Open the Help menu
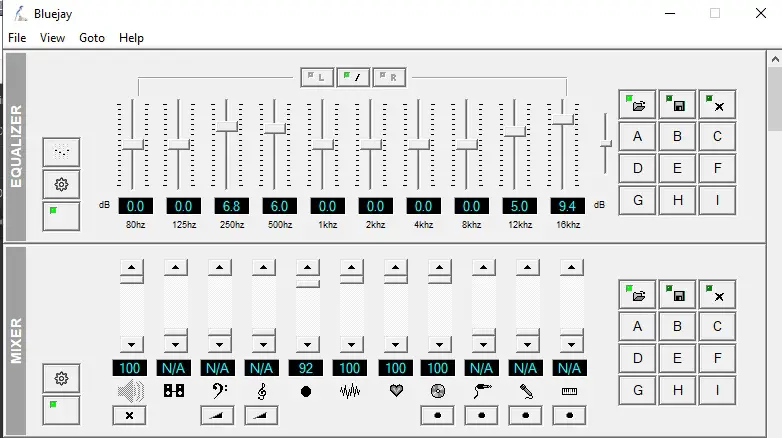Image resolution: width=782 pixels, height=438 pixels. coord(131,38)
